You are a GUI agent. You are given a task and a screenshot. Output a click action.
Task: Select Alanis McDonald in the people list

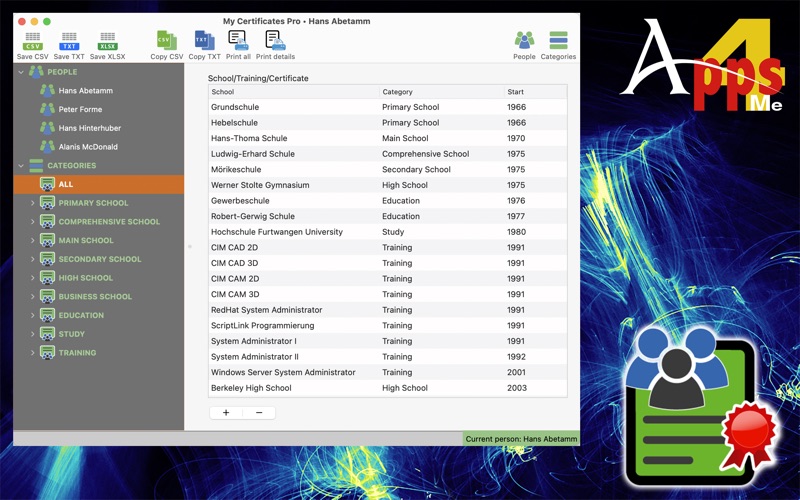tap(88, 147)
